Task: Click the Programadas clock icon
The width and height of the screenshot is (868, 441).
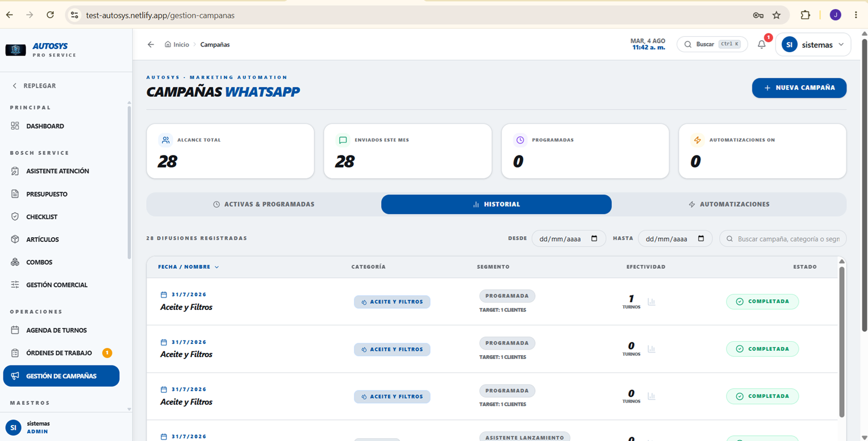Action: tap(520, 140)
